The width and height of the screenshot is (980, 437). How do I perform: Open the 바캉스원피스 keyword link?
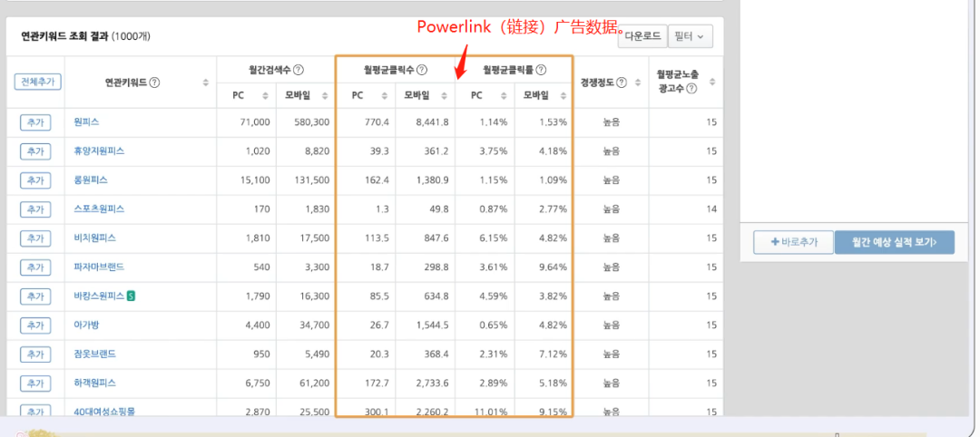tap(99, 296)
